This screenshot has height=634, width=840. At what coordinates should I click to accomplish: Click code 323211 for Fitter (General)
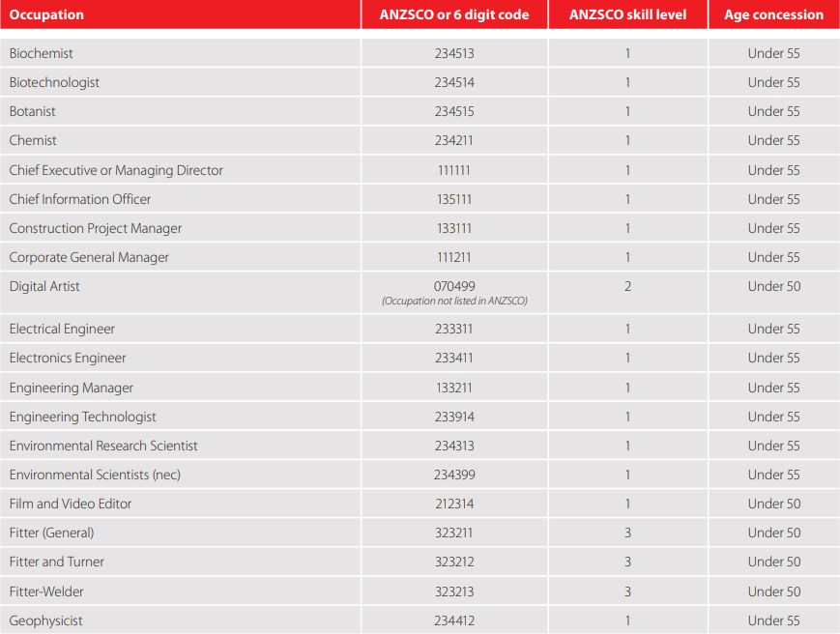tap(453, 533)
